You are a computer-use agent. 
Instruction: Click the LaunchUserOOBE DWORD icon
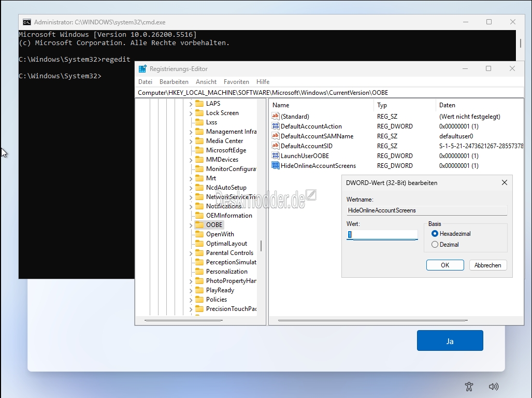[276, 156]
